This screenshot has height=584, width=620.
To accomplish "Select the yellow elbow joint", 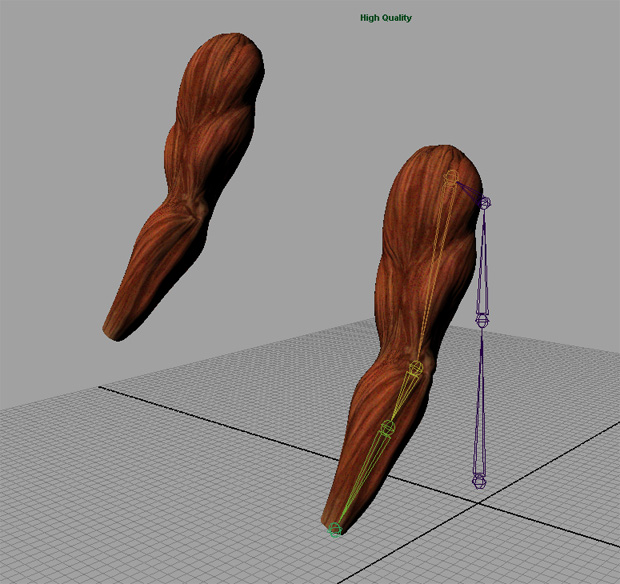I will 414,368.
